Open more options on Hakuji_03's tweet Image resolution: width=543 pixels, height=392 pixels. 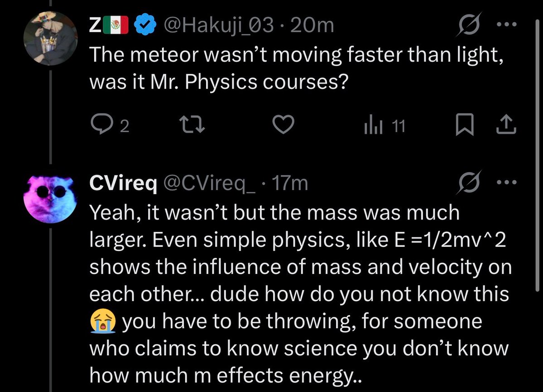click(509, 26)
